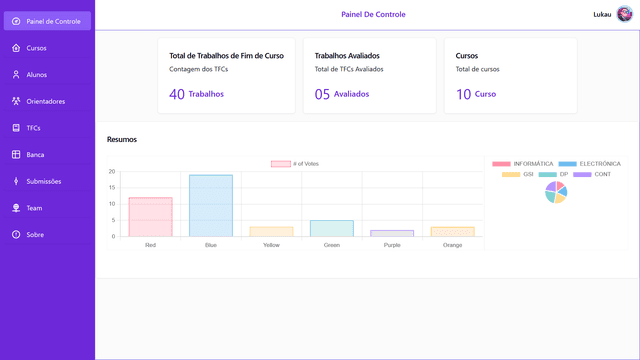Image resolution: width=640 pixels, height=360 pixels.
Task: Click the Alunos person icon
Action: (16, 74)
